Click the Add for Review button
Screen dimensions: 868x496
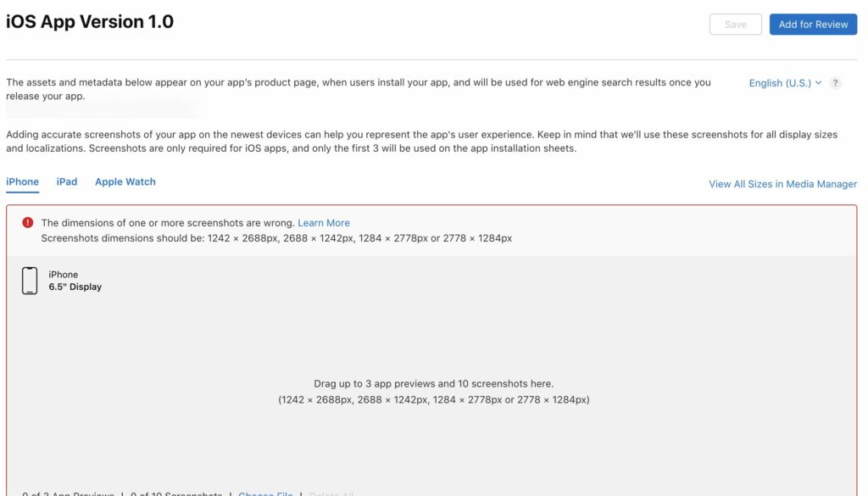(813, 24)
